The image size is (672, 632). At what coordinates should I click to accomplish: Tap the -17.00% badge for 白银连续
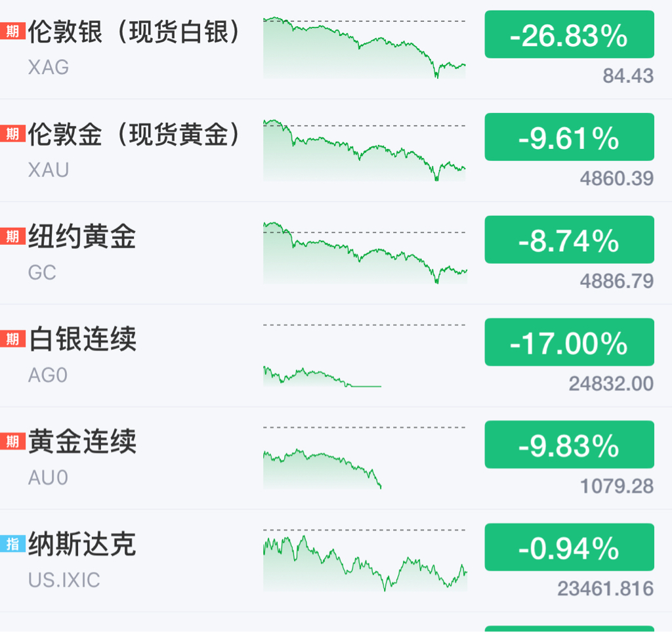[x=569, y=343]
